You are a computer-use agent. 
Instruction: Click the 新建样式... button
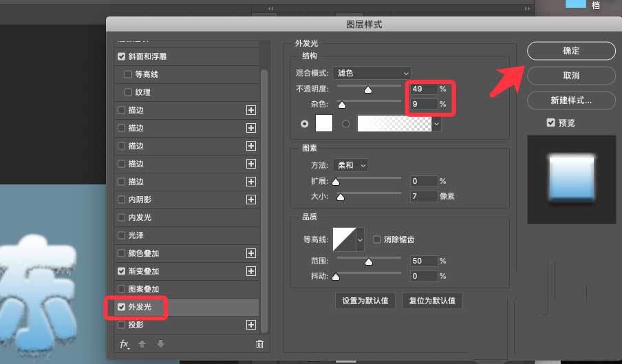pyautogui.click(x=571, y=100)
